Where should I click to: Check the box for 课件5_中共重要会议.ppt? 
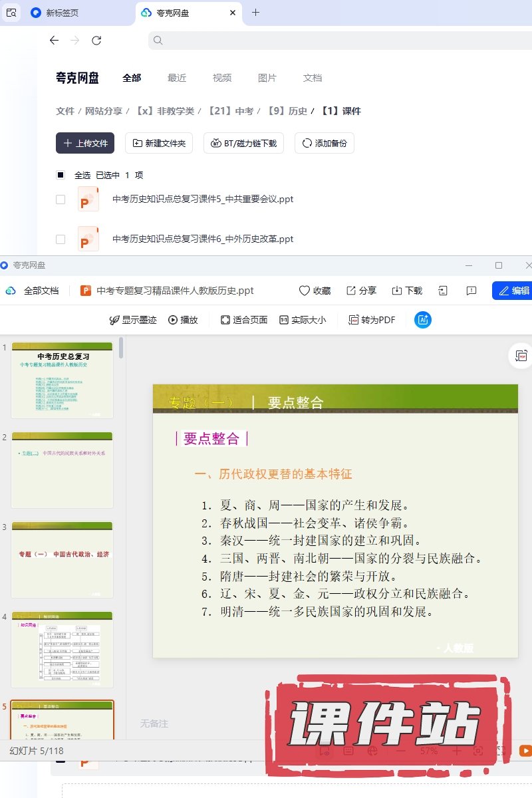[61, 199]
